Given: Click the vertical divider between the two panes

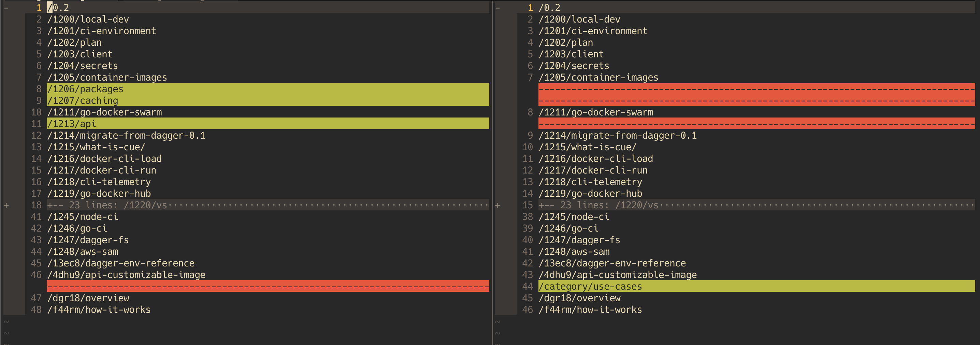Looking at the screenshot, I should coord(493,171).
